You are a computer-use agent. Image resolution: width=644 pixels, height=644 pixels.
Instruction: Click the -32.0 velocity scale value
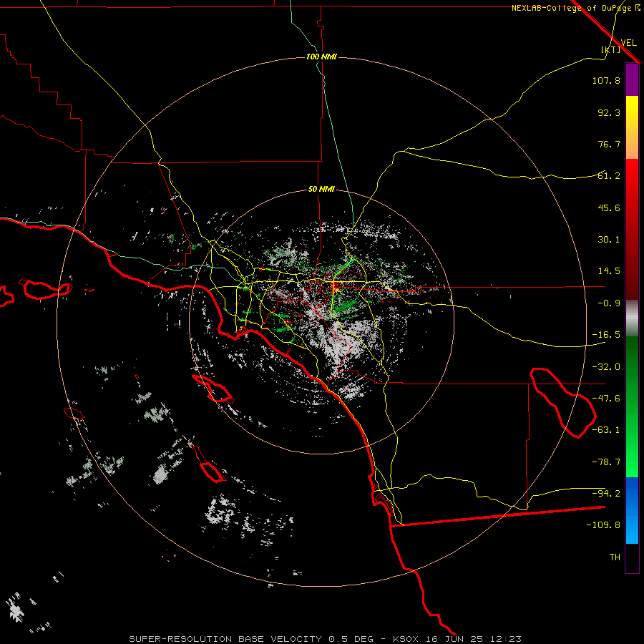click(x=606, y=367)
